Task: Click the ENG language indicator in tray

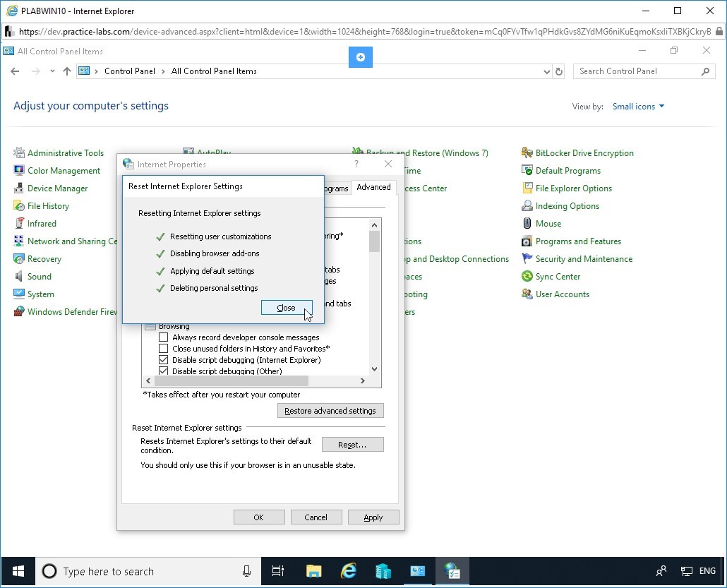Action: (x=707, y=571)
